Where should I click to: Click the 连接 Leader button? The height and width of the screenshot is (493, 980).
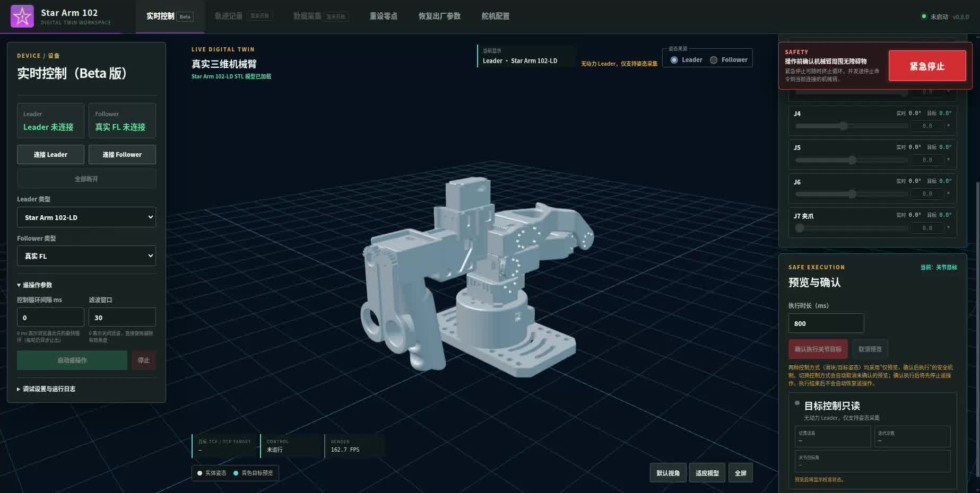50,155
